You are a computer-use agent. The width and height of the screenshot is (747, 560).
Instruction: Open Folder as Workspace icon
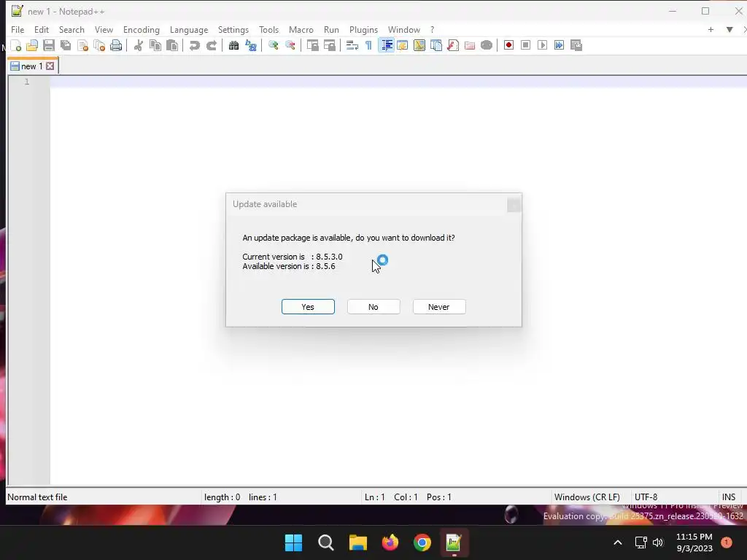coord(470,45)
